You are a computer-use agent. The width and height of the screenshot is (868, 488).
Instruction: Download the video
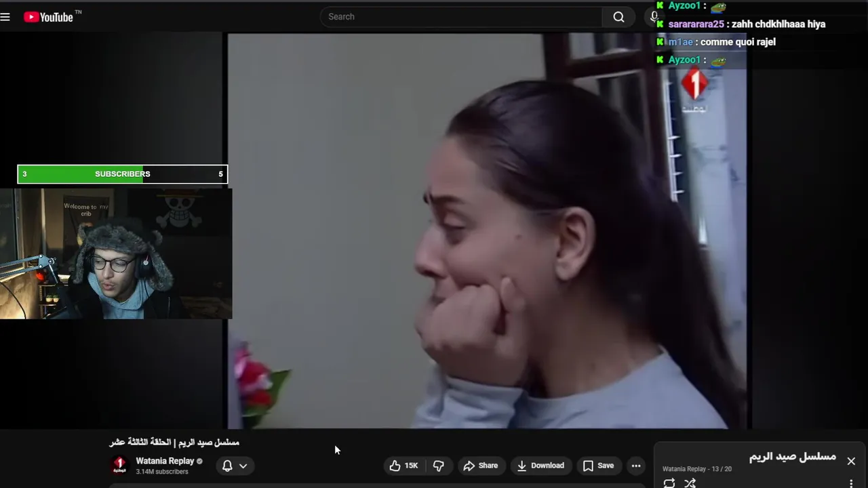[540, 466]
